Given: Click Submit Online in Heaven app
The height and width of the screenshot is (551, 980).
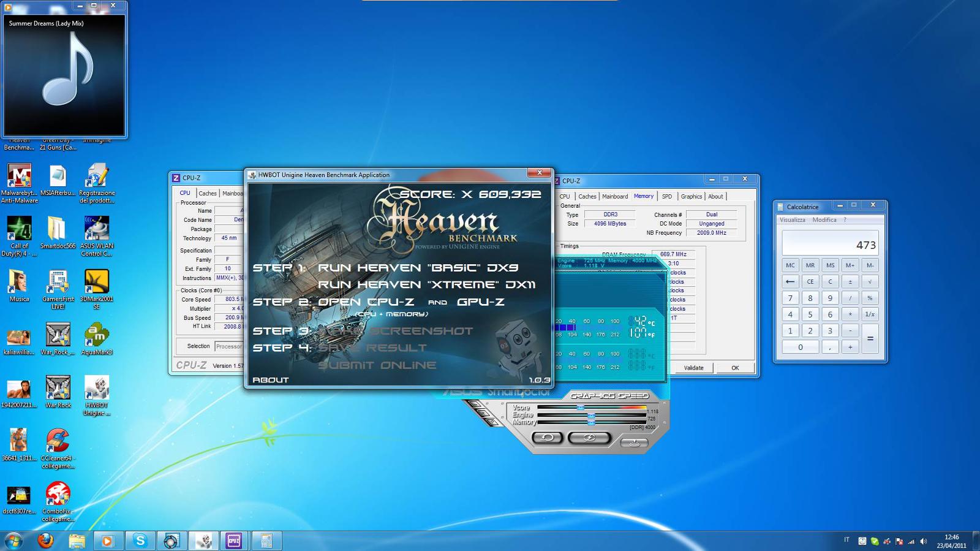Looking at the screenshot, I should tap(377, 365).
